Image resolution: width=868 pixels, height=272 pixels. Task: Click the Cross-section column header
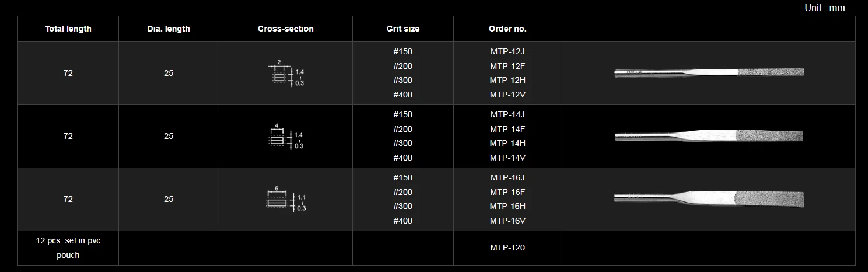(x=285, y=29)
